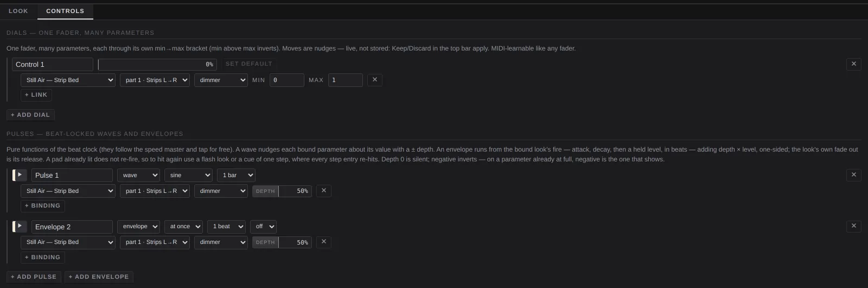Click the Add Dial button
Viewport: 868px width, 288px height.
click(x=30, y=115)
